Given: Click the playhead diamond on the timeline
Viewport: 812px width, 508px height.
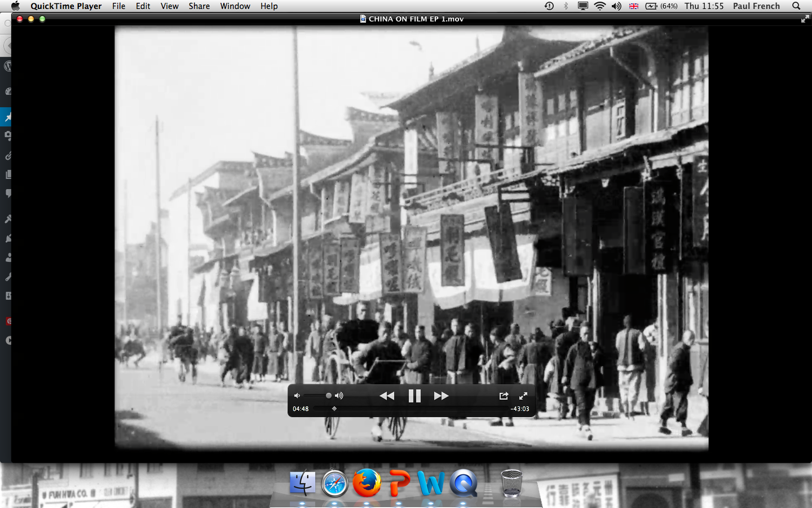Looking at the screenshot, I should [334, 409].
